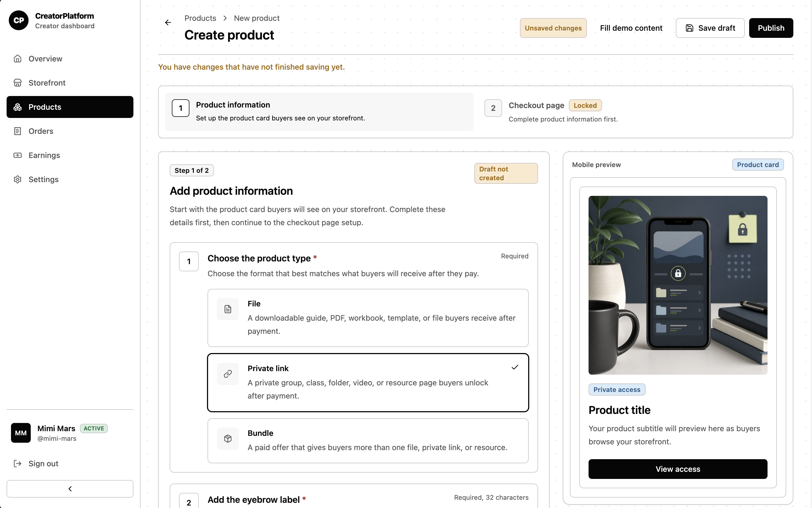
Task: Open Products in the sidebar
Action: tap(70, 107)
